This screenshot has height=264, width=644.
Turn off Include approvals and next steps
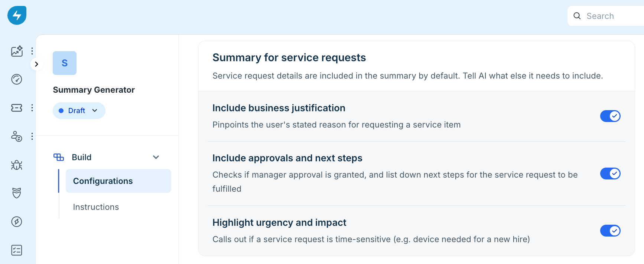click(610, 174)
